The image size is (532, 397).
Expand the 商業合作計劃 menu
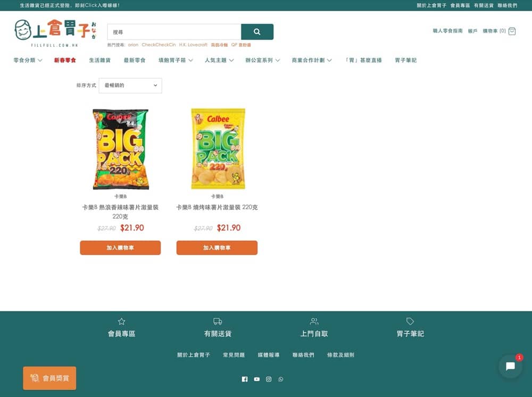coord(312,61)
